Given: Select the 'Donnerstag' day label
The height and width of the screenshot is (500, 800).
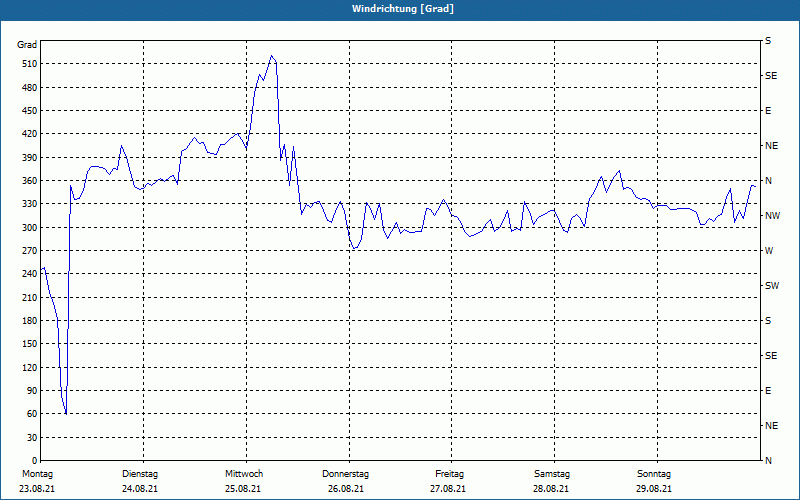Looking at the screenshot, I should tap(345, 474).
